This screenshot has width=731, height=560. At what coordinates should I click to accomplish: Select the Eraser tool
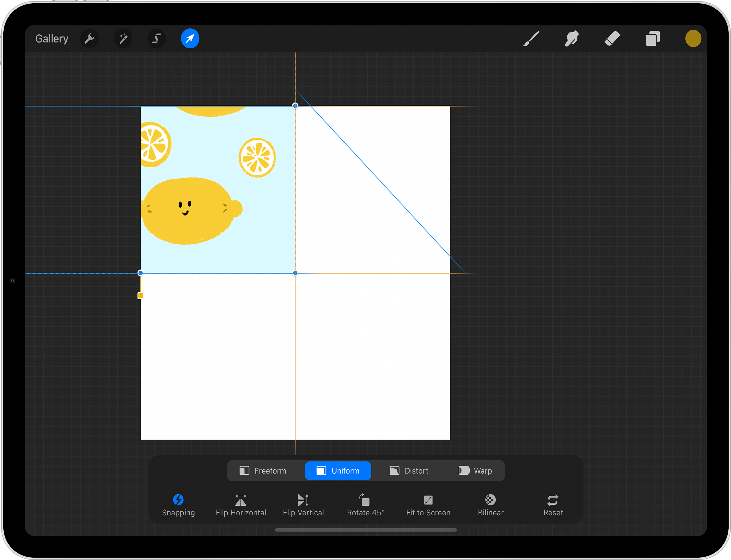click(612, 39)
